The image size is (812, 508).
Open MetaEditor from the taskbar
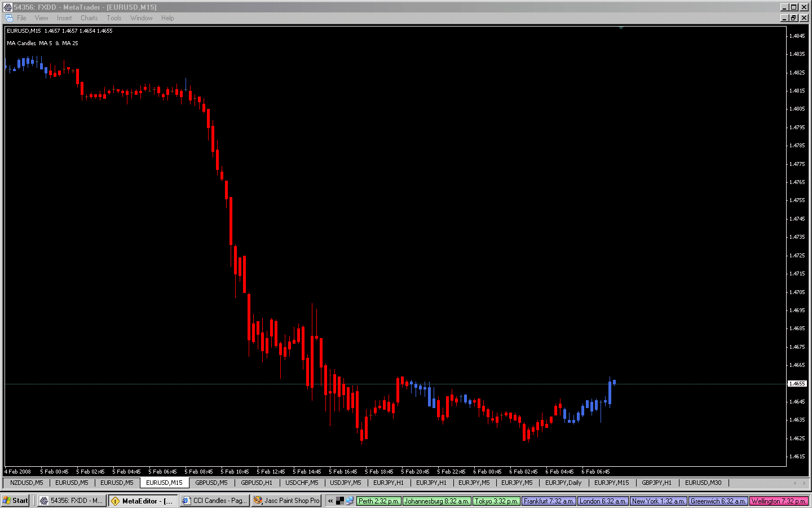143,500
